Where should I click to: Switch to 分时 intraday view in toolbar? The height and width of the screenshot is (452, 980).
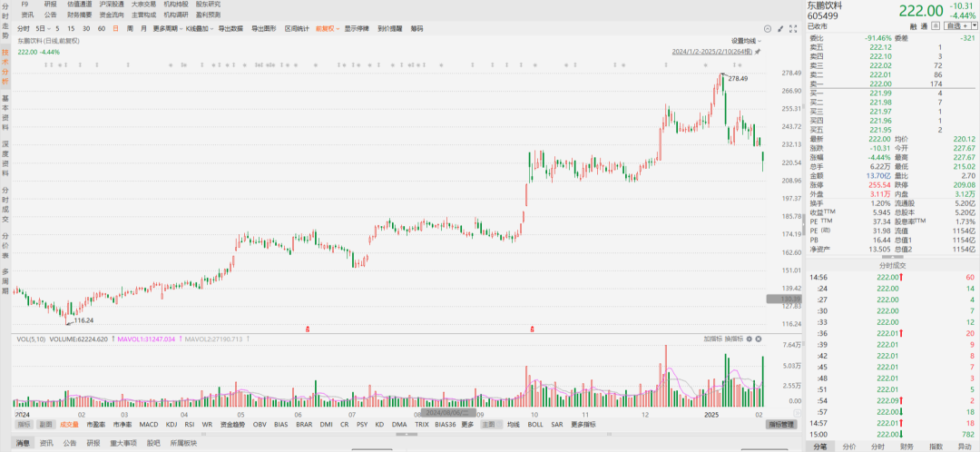[23, 29]
